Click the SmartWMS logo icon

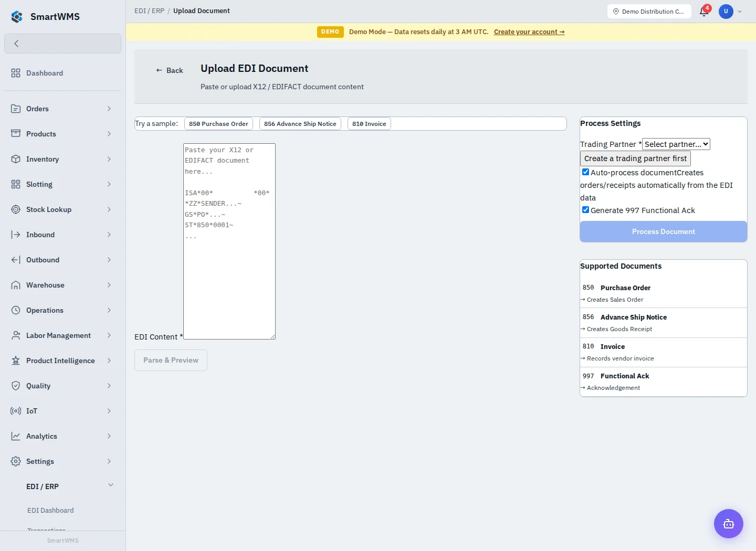coord(17,17)
